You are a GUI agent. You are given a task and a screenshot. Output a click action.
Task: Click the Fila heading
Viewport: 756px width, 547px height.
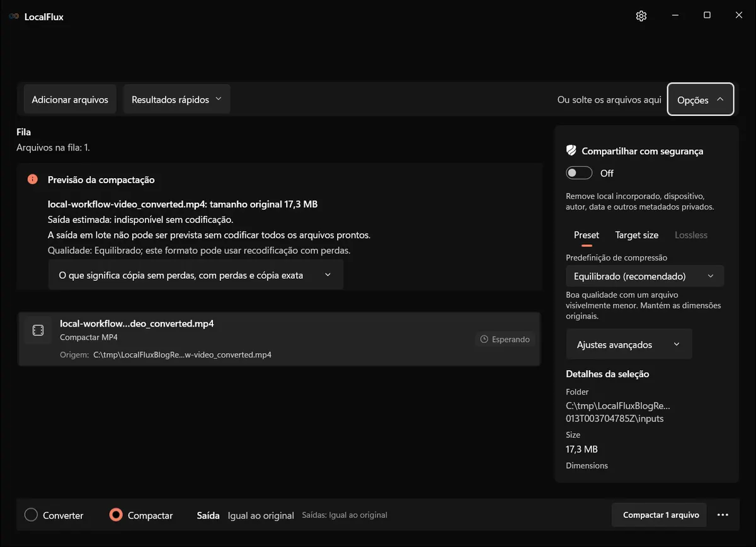[x=24, y=132]
